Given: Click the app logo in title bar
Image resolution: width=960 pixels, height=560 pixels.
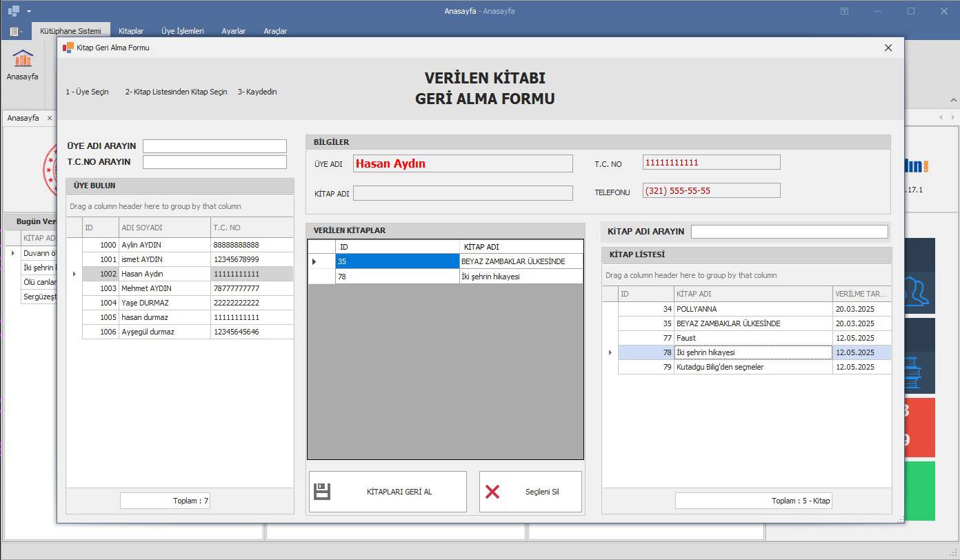Looking at the screenshot, I should tap(13, 11).
